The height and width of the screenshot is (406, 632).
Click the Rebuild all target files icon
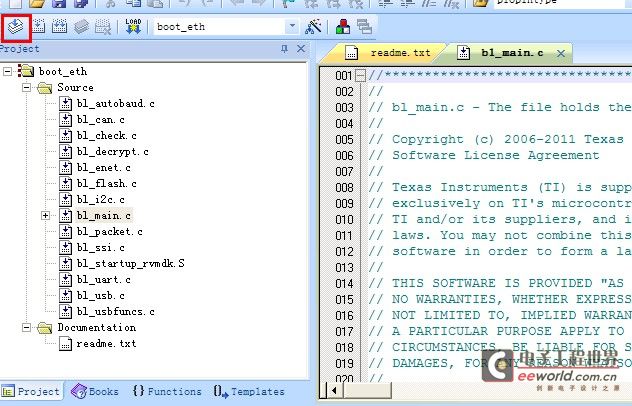point(60,27)
